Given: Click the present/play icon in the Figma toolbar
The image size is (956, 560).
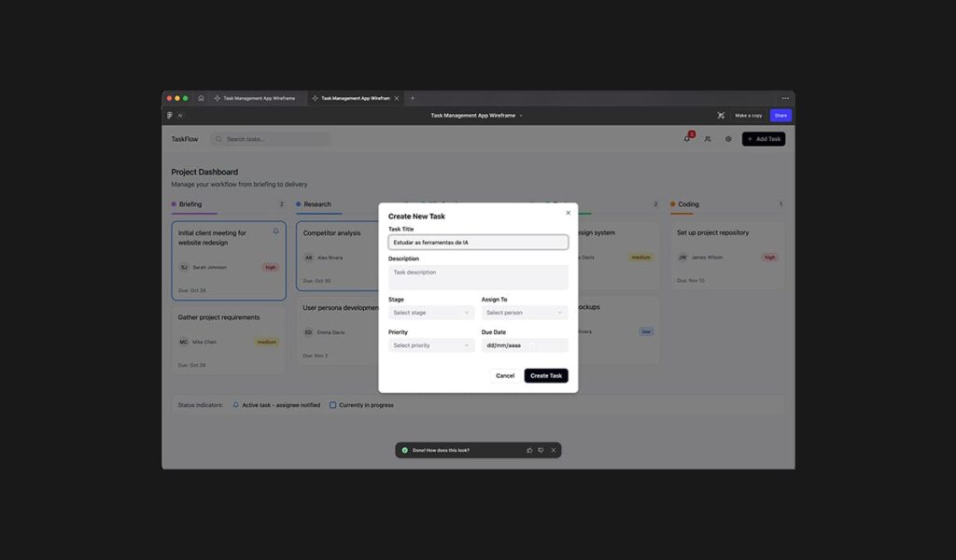Looking at the screenshot, I should tap(720, 115).
